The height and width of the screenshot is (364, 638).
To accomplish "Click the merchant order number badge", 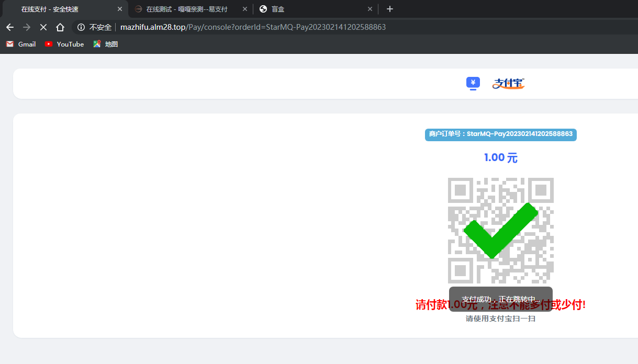I will click(500, 134).
